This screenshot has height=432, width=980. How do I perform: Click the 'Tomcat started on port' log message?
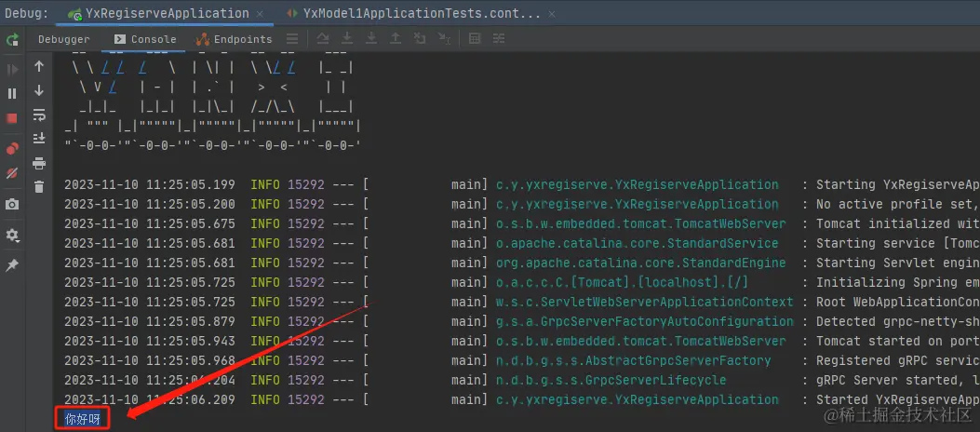[x=898, y=342]
